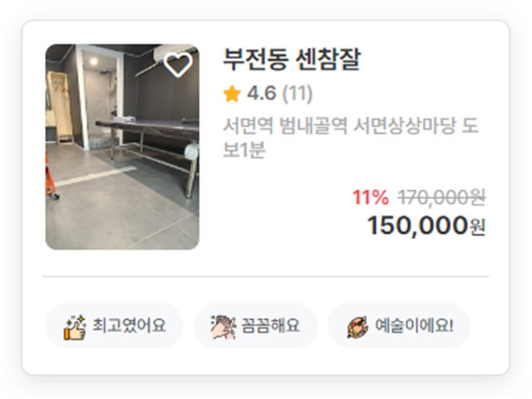Select the 예술이에요! review tag

point(399,326)
